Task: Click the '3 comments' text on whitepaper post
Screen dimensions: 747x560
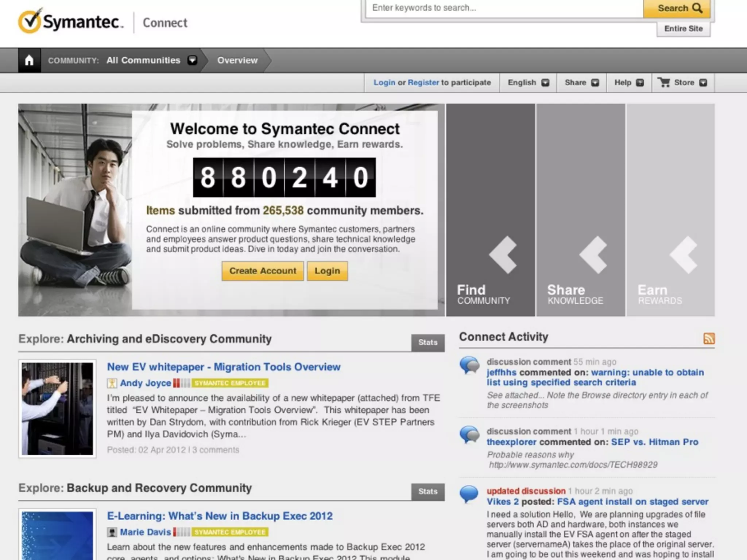Action: point(216,450)
